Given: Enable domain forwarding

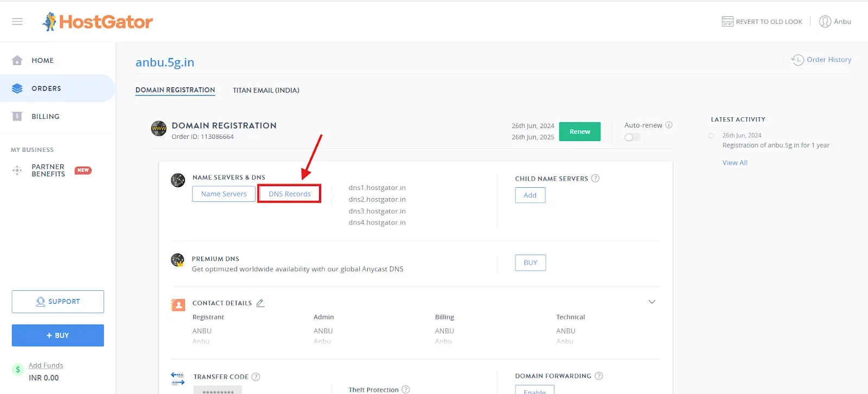Looking at the screenshot, I should pos(535,390).
